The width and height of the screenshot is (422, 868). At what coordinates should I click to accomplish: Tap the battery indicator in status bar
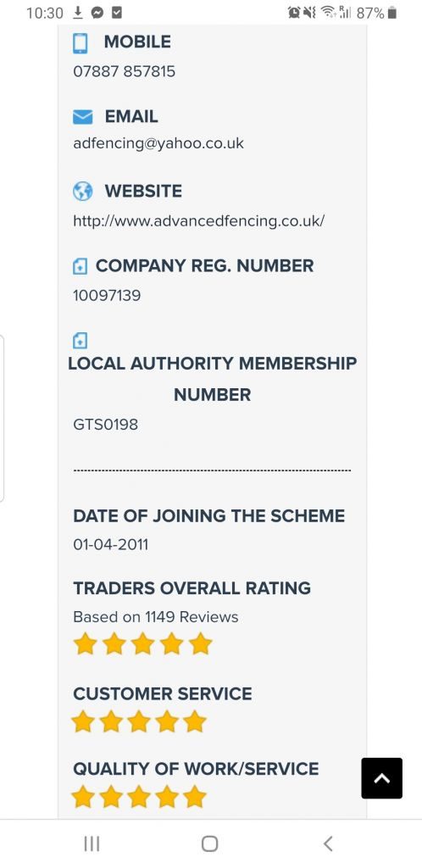click(x=392, y=13)
